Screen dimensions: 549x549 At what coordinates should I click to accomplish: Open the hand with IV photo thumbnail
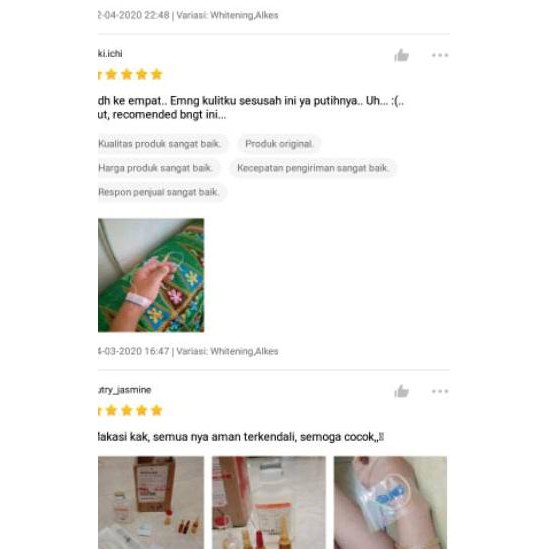(x=151, y=275)
